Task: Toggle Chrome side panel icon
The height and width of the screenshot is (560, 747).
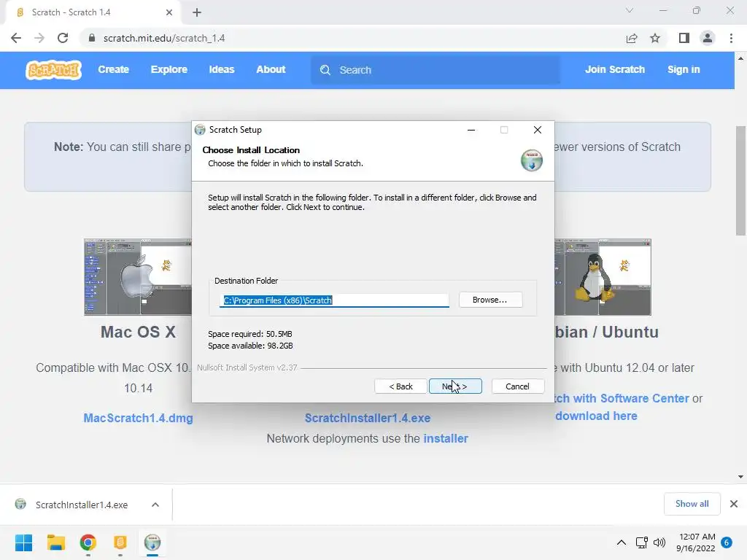Action: point(684,38)
